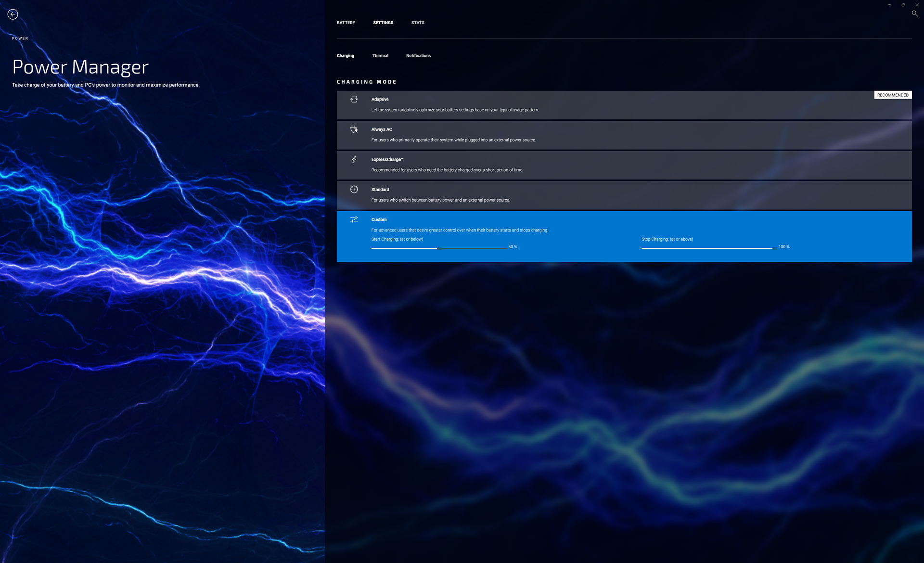Click the Recommended badge on Adaptive
The width and height of the screenshot is (924, 563).
point(892,95)
